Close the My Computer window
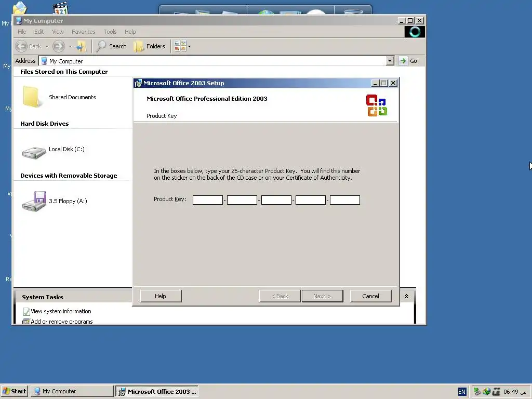 pyautogui.click(x=420, y=21)
